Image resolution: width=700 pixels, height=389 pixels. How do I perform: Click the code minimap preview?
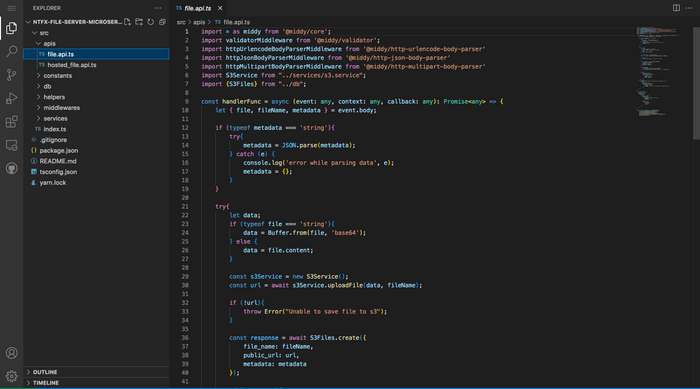[659, 71]
